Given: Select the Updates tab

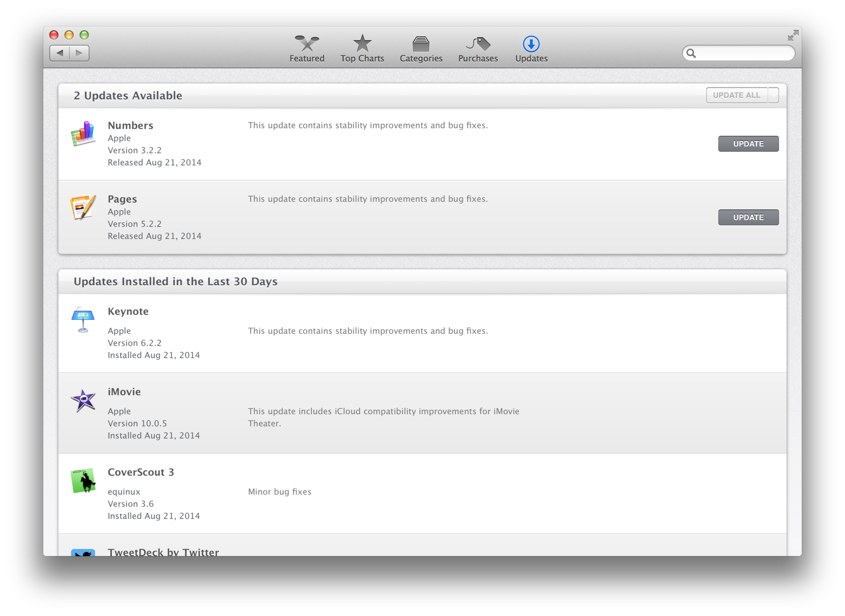Looking at the screenshot, I should click(x=531, y=49).
